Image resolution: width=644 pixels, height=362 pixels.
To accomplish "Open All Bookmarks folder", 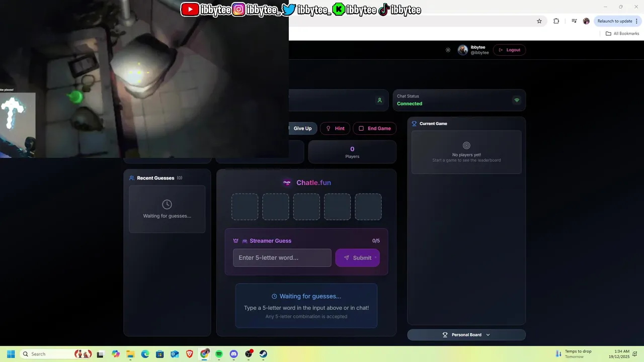I will click(622, 34).
